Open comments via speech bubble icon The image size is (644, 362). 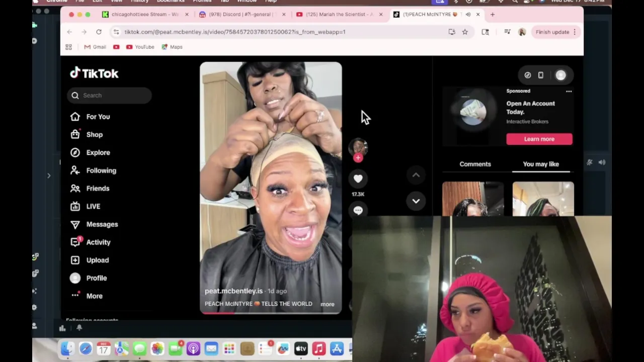coord(358,211)
